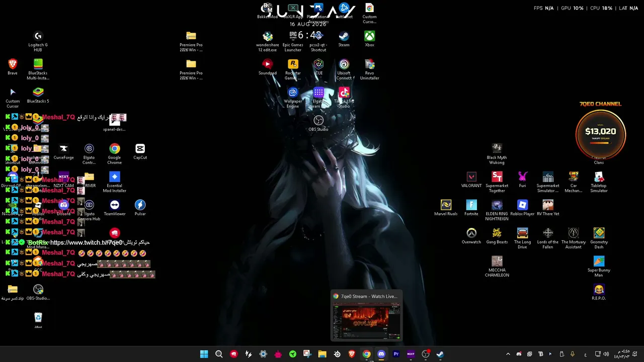Select the Wondershare 12 edit.exe icon
The width and height of the screenshot is (644, 362).
tap(267, 41)
